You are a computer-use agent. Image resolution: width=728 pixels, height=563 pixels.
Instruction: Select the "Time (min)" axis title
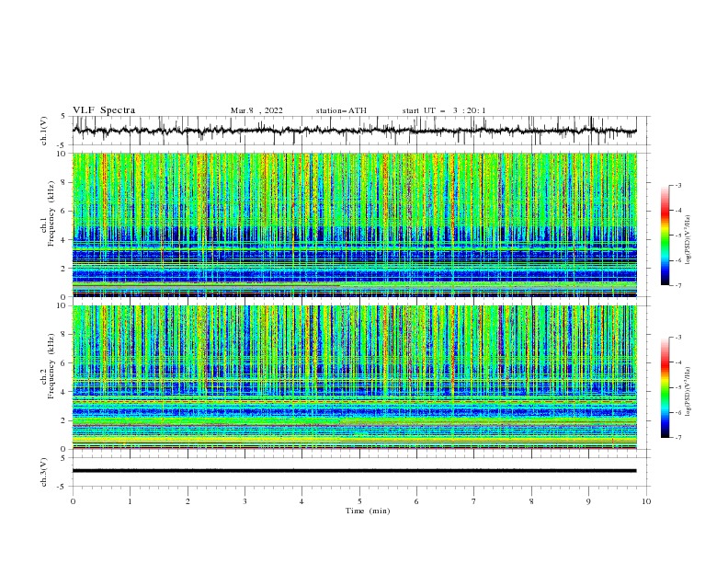click(368, 511)
